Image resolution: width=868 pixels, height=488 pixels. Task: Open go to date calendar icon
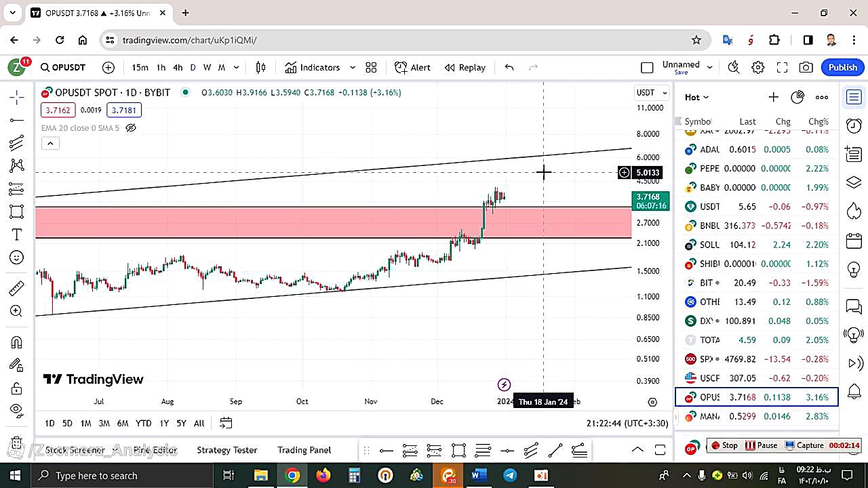226,423
